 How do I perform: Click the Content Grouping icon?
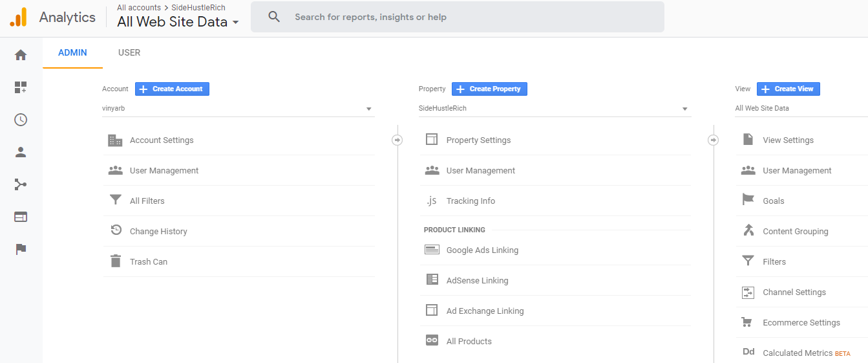[x=748, y=230]
